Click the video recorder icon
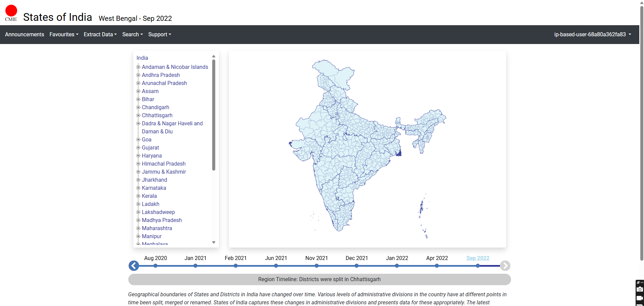Viewport: 644px width, 306px height. 640,298
